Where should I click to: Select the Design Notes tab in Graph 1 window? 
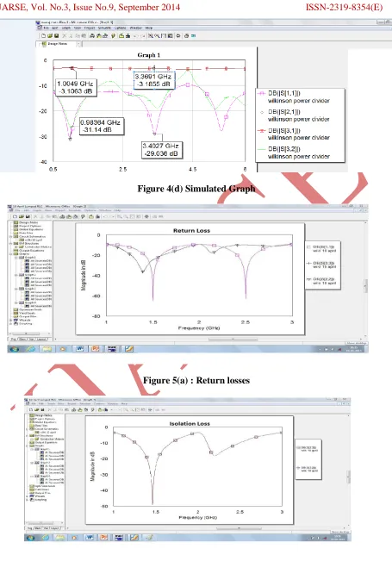coord(57,44)
